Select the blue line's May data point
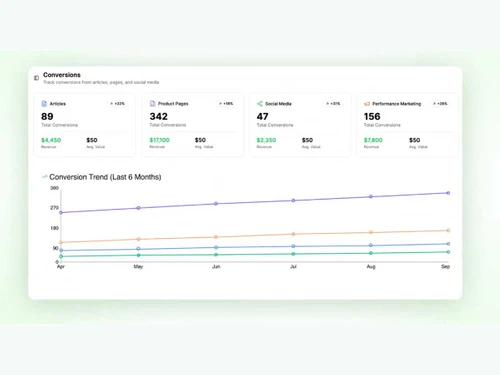Viewport: 500px width, 375px height. point(139,249)
